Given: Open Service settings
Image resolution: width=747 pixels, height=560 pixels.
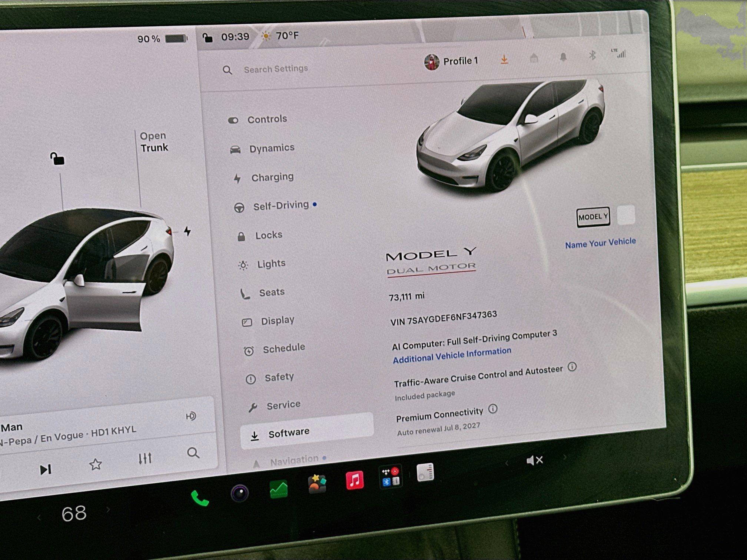Looking at the screenshot, I should point(274,406).
